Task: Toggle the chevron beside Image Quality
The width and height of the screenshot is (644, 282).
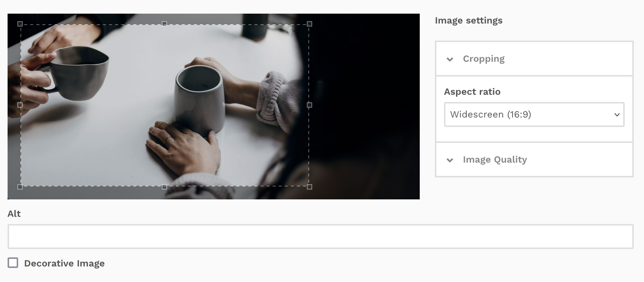Action: (450, 160)
